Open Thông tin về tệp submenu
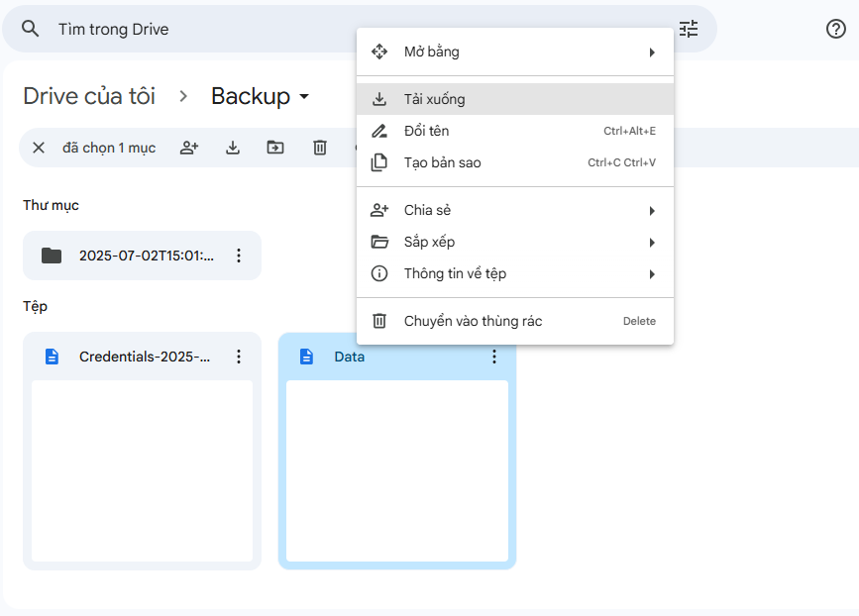 point(515,273)
